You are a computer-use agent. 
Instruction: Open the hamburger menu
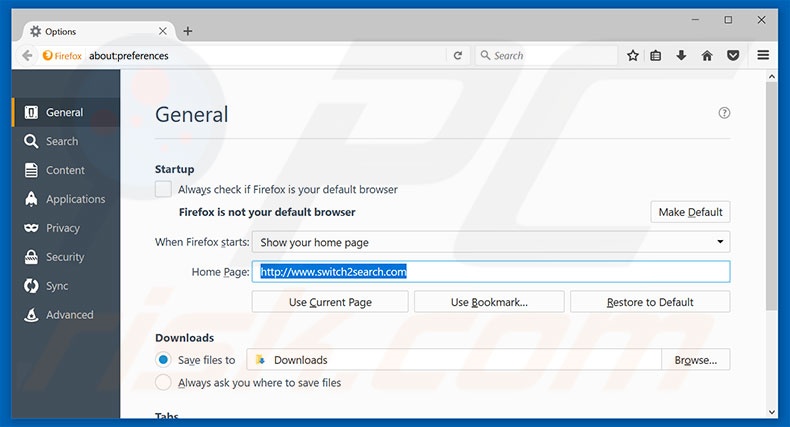pos(763,55)
